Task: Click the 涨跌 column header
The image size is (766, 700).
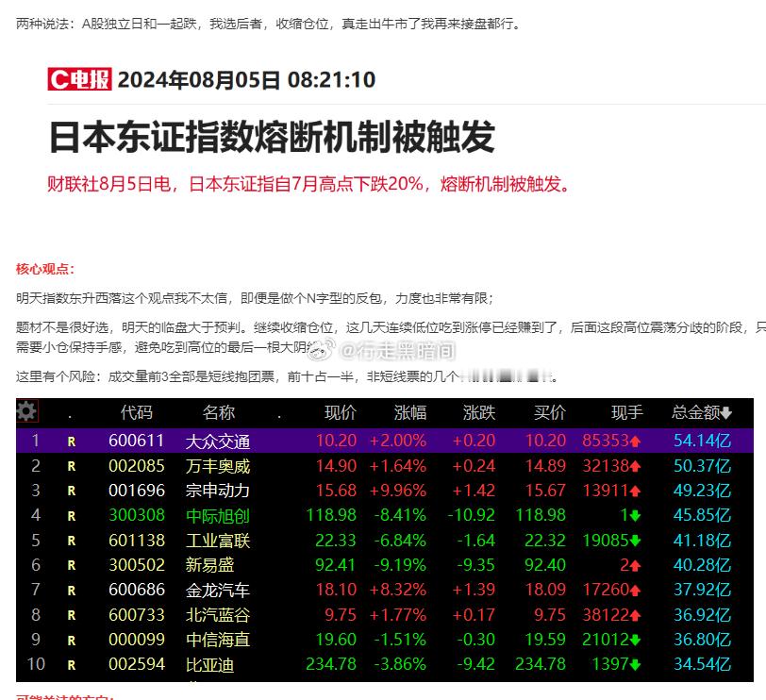Action: tap(479, 413)
